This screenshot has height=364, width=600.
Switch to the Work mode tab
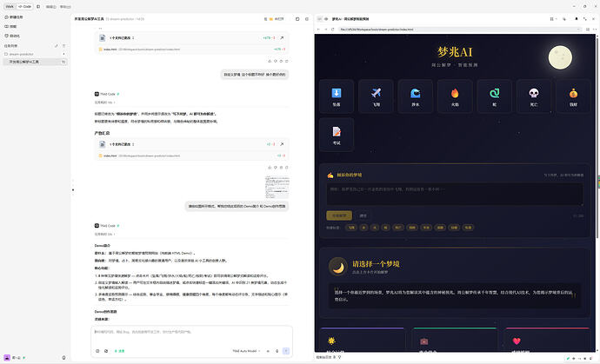pos(10,6)
